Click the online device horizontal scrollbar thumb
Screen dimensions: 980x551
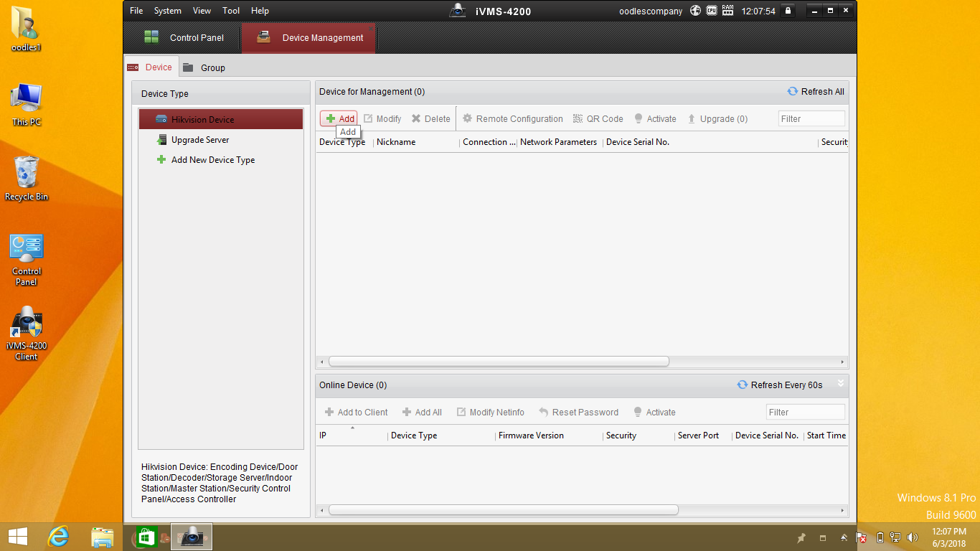click(504, 510)
